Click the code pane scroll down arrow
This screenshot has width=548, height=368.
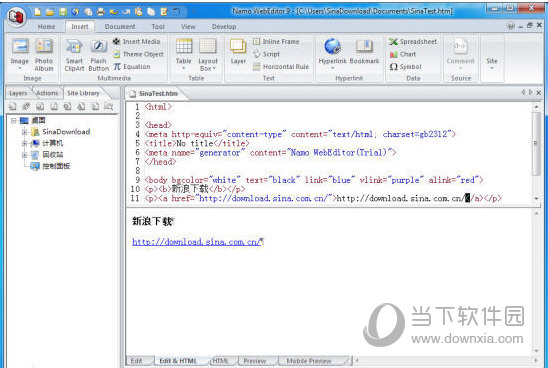click(536, 198)
